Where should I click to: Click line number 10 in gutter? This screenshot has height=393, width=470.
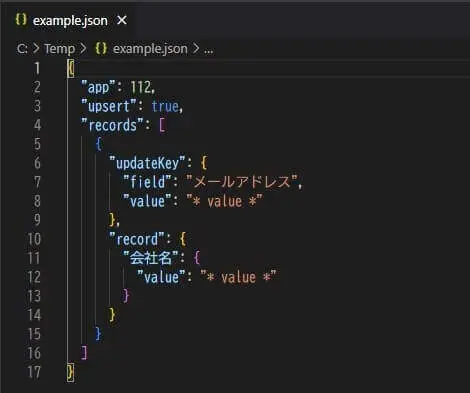pos(34,239)
